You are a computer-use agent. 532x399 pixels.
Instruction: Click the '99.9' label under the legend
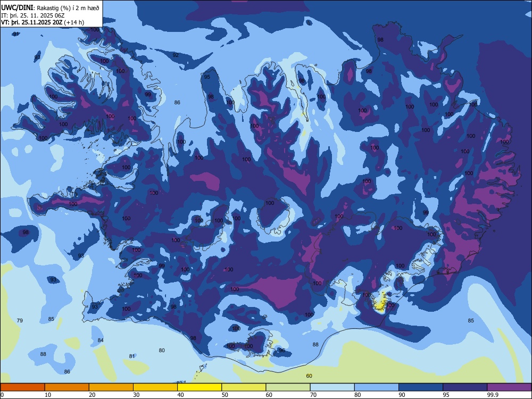coord(493,395)
